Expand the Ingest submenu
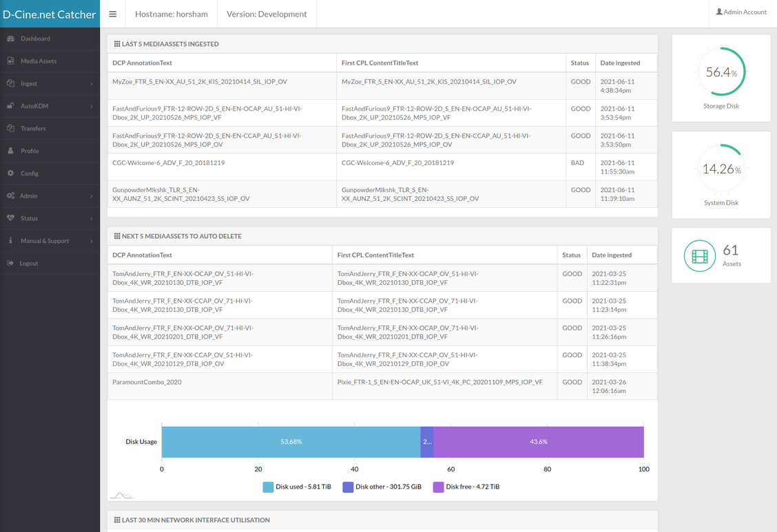Screen dimensions: 777x532 point(91,84)
